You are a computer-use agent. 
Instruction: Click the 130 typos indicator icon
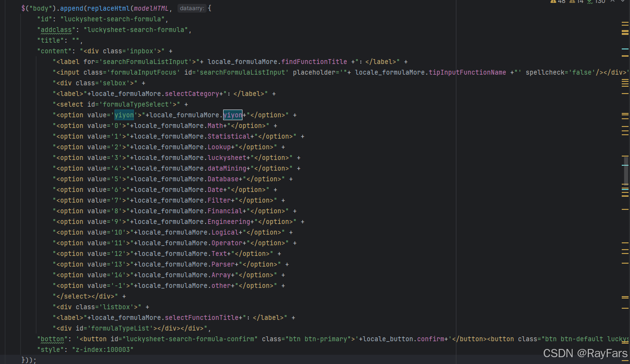590,2
